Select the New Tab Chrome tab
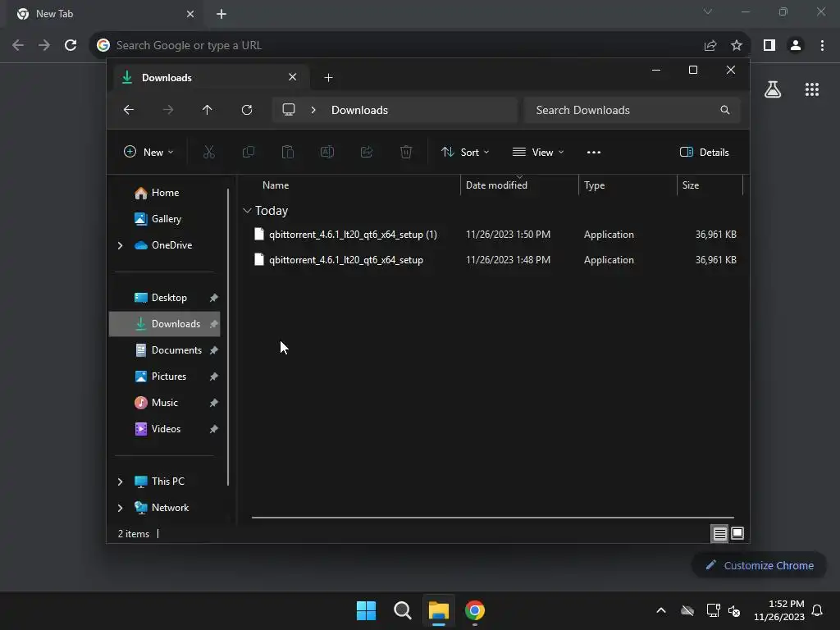The height and width of the screenshot is (630, 840). pos(106,14)
